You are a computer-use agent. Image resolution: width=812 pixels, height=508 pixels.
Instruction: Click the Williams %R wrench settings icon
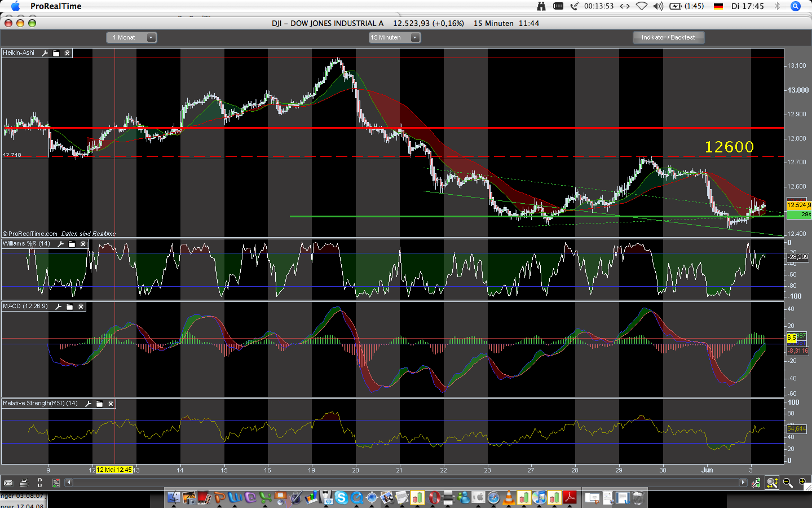coord(61,244)
